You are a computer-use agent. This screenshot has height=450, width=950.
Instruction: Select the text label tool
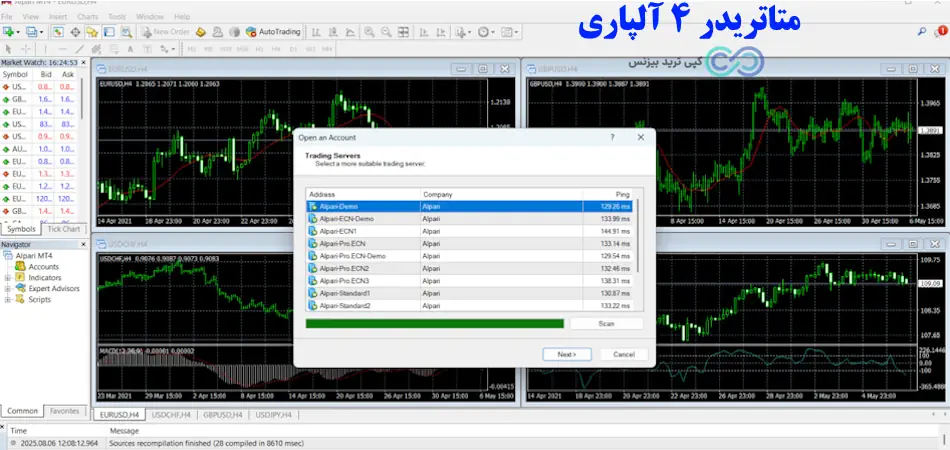pyautogui.click(x=147, y=48)
